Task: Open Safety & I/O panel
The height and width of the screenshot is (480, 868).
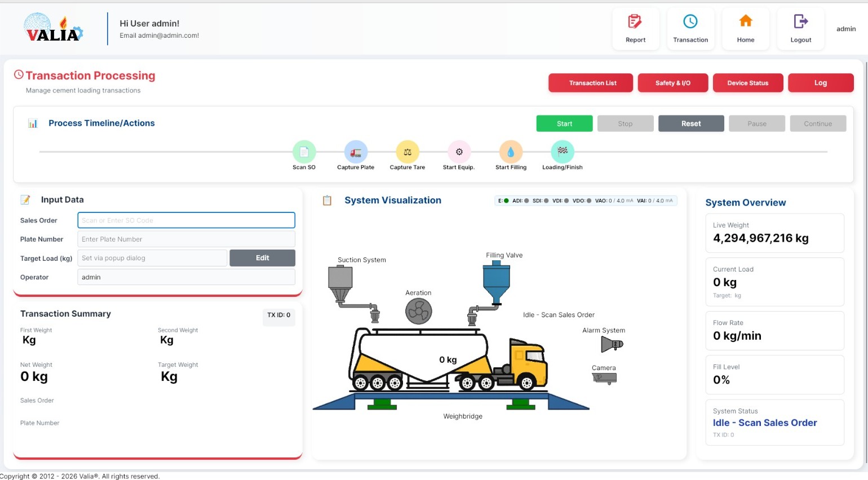Action: click(673, 83)
